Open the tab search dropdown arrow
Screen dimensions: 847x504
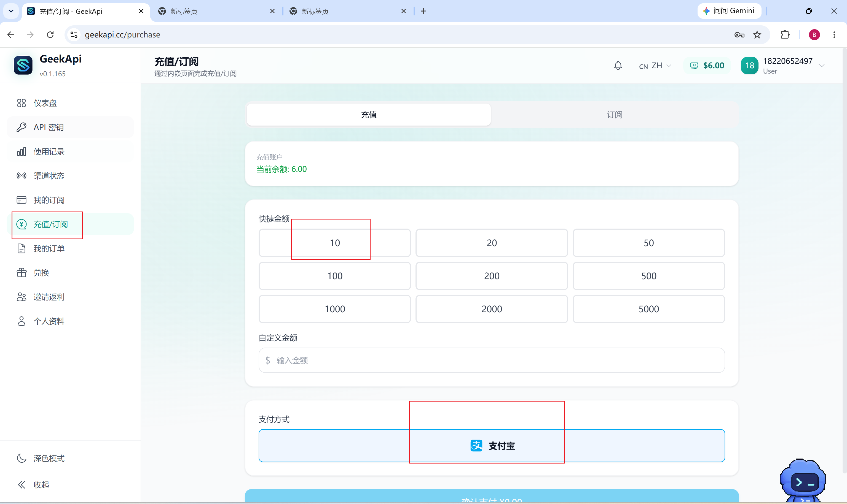point(11,11)
